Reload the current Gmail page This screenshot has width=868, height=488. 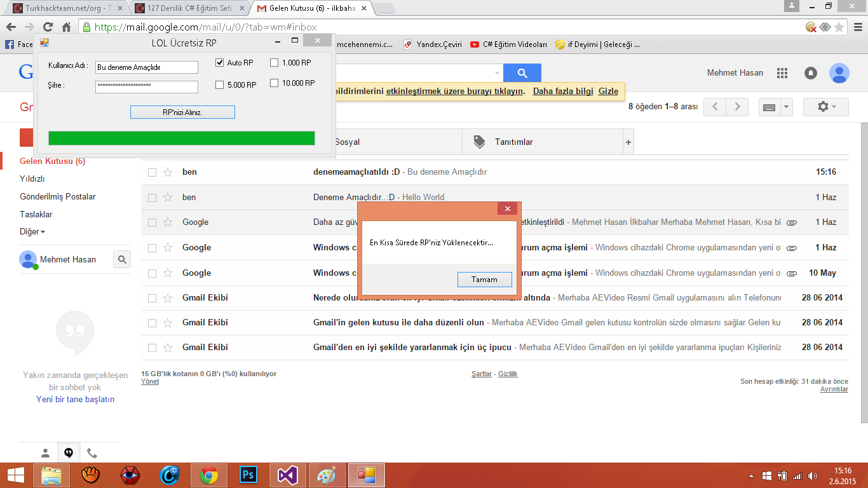coord(48,27)
